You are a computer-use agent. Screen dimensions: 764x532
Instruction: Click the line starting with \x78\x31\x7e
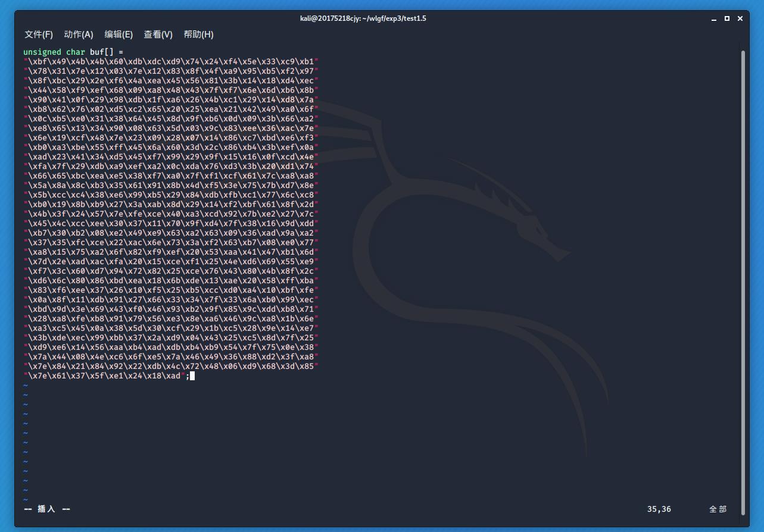[x=171, y=71]
